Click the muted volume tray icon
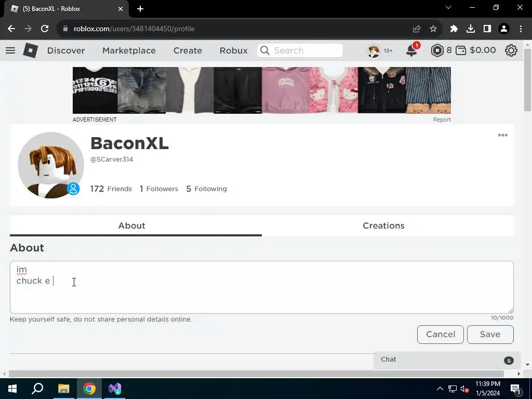 pyautogui.click(x=465, y=389)
